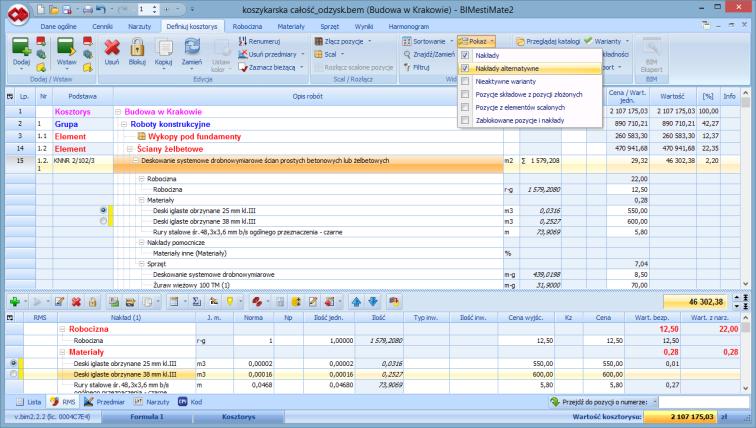This screenshot has width=756, height=428.
Task: Check the Nieaktywne warianty checkbox
Action: click(465, 81)
